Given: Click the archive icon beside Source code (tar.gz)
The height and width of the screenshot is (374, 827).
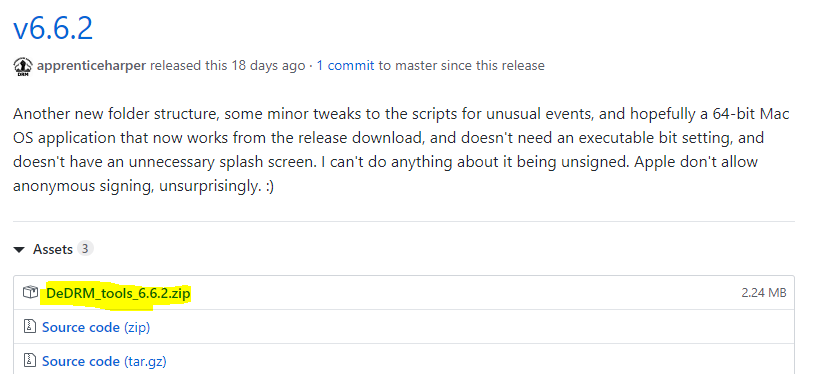Looking at the screenshot, I should [30, 361].
